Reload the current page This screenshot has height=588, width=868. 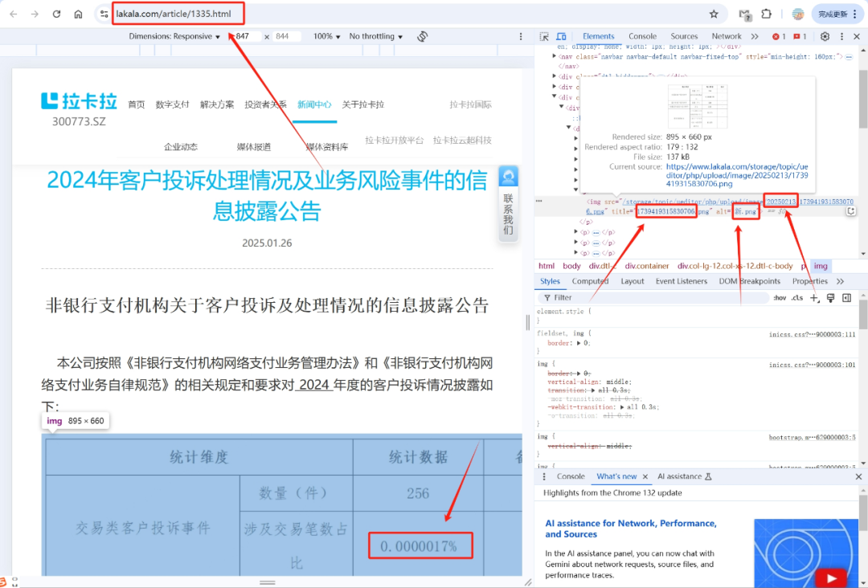56,14
